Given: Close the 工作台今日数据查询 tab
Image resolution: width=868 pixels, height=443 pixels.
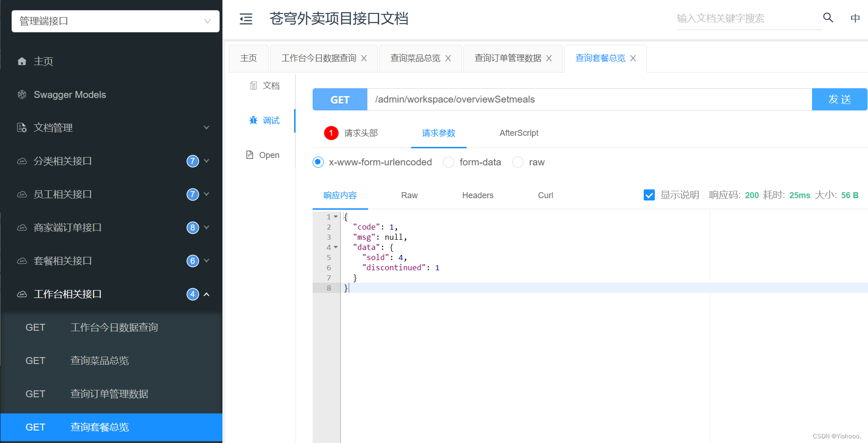Looking at the screenshot, I should click(364, 58).
